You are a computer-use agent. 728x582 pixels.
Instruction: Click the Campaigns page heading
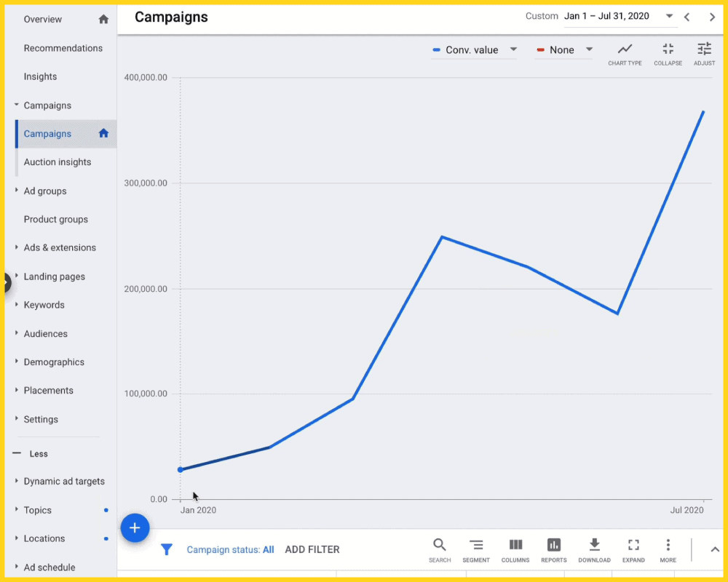171,17
